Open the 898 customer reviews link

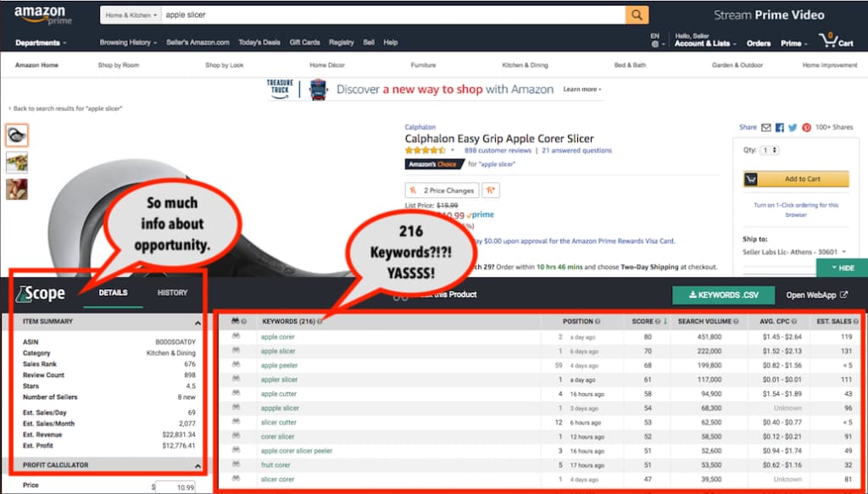(x=498, y=151)
